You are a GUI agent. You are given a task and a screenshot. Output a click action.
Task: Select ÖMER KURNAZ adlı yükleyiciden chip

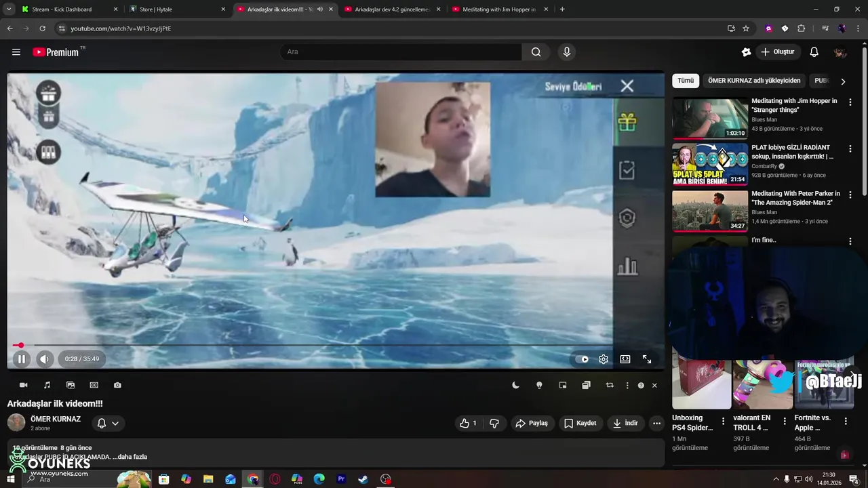pos(754,81)
